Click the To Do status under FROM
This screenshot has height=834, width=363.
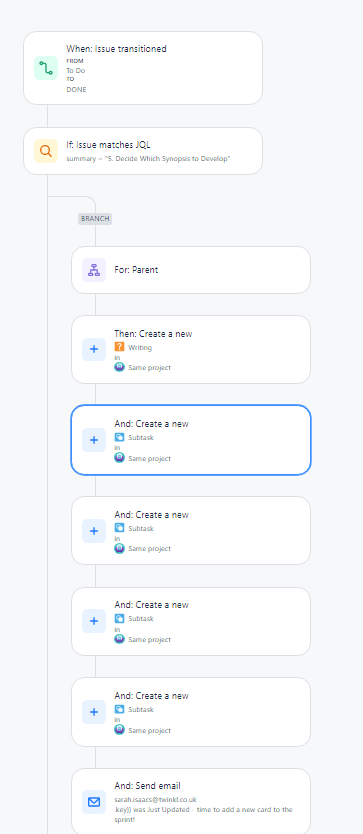(76, 70)
